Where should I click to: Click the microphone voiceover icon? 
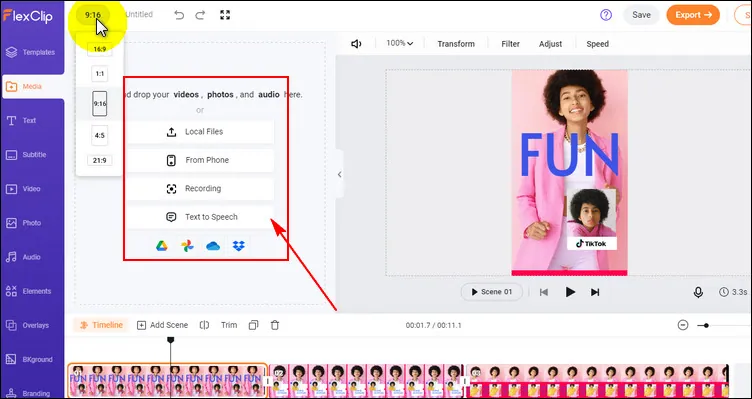pos(698,292)
